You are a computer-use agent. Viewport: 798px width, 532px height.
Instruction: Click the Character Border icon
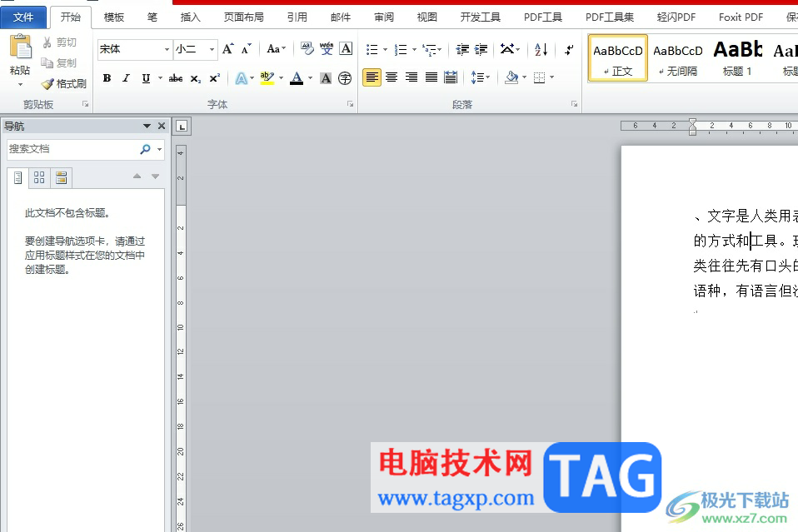click(346, 49)
